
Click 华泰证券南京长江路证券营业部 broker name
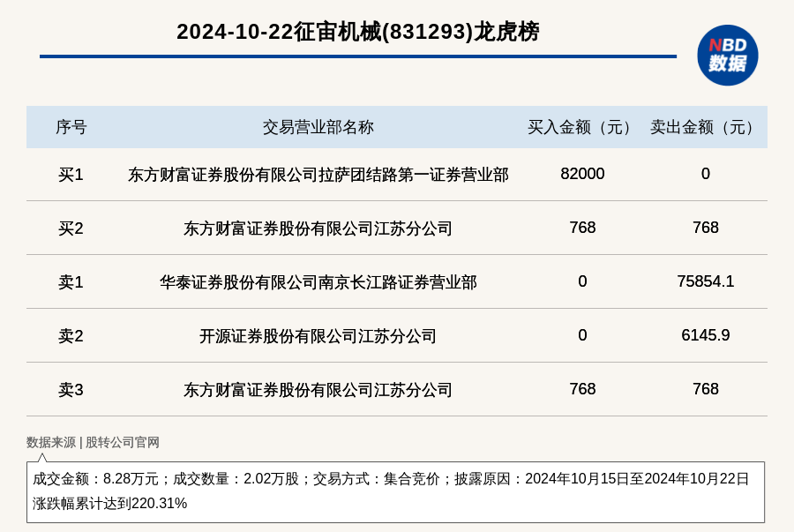tap(318, 282)
